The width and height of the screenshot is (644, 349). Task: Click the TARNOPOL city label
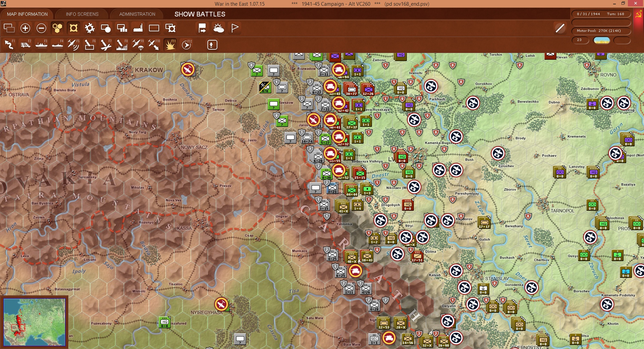coord(562,211)
